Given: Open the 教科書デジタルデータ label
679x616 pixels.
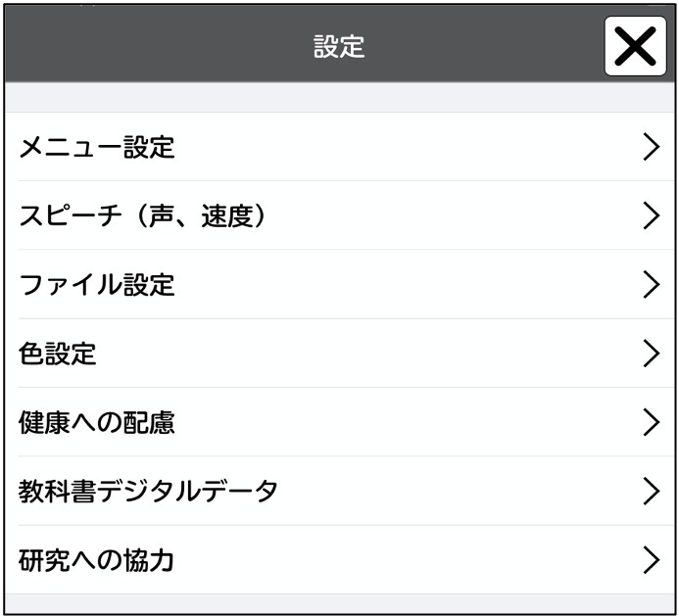Looking at the screenshot, I should 149,492.
